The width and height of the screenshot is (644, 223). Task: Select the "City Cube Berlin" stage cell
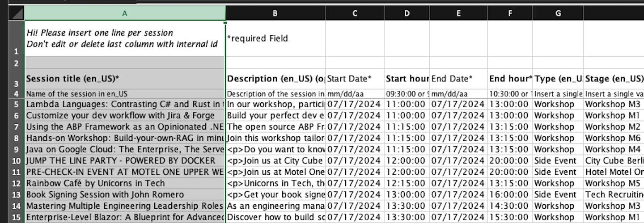(x=614, y=161)
